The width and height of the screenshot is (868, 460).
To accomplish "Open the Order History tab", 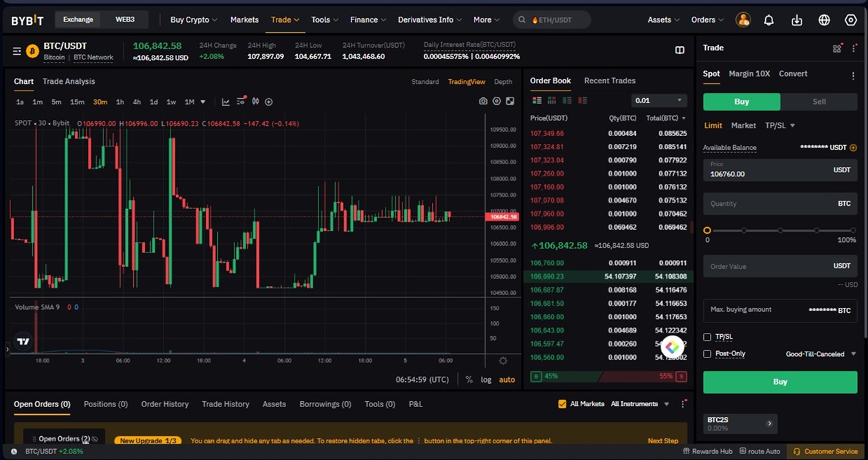I will coord(165,404).
